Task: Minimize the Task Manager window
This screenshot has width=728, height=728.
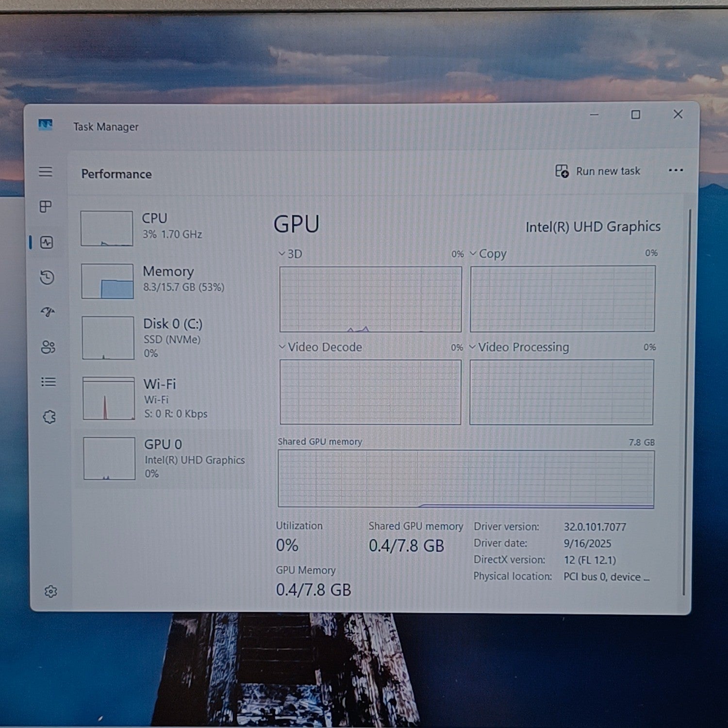Action: point(594,115)
